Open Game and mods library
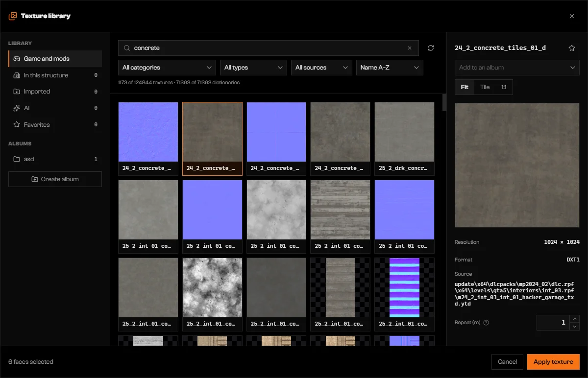The image size is (588, 378). (x=55, y=59)
